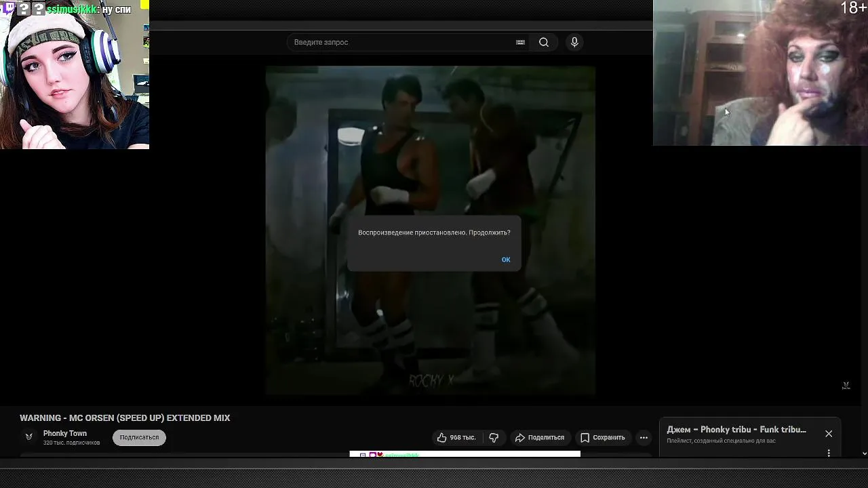
Task: Open the Джем playlist options menu
Action: [829, 453]
